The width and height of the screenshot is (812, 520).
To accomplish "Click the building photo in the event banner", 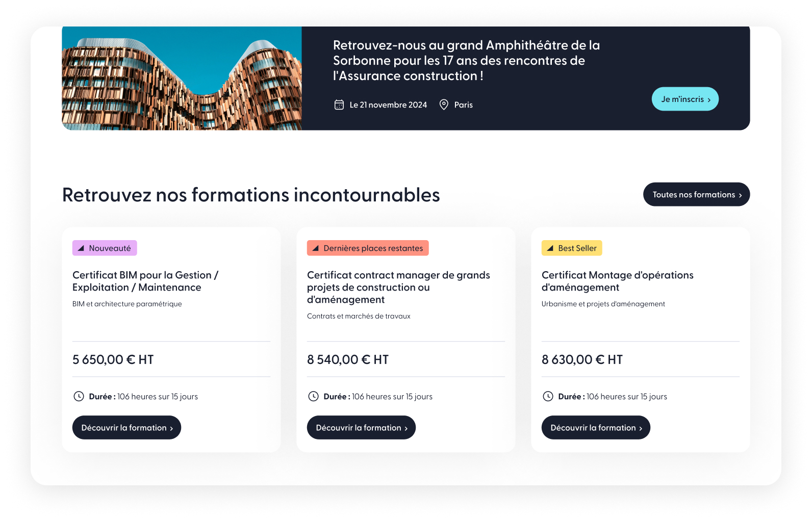I will pyautogui.click(x=182, y=79).
